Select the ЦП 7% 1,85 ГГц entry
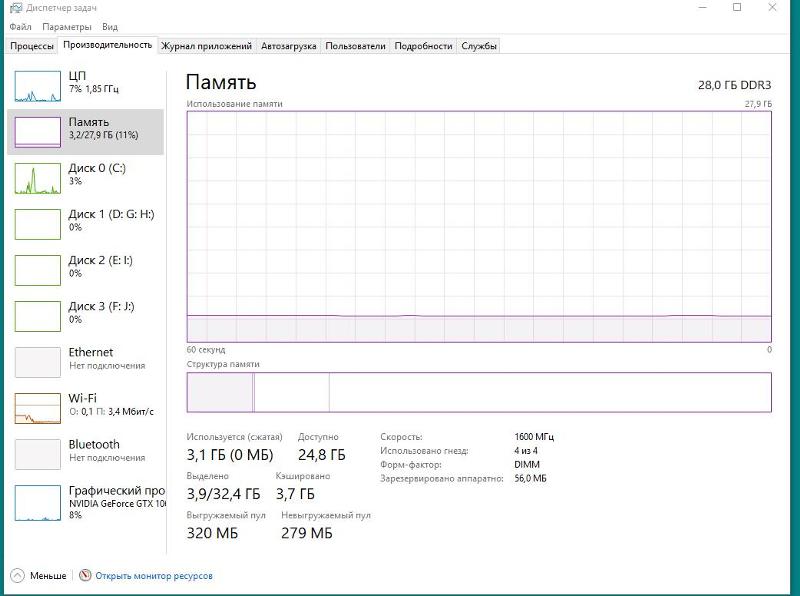This screenshot has width=800, height=596. 86,86
